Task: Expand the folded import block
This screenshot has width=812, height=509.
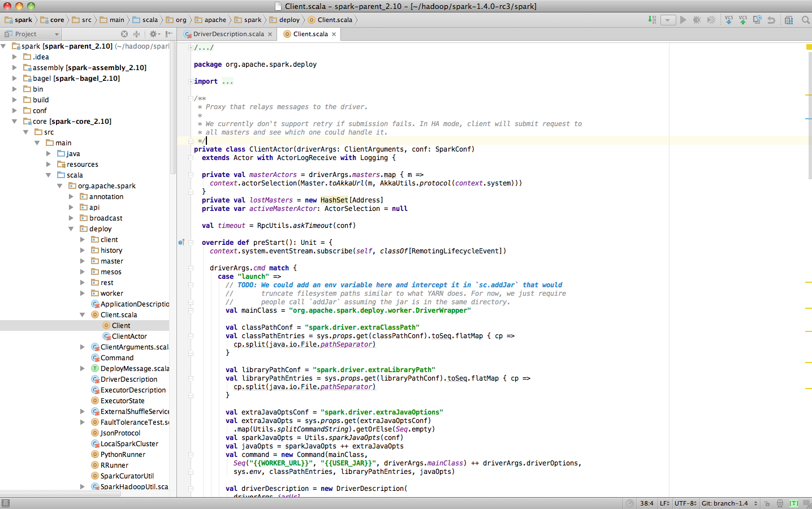Action: 191,81
